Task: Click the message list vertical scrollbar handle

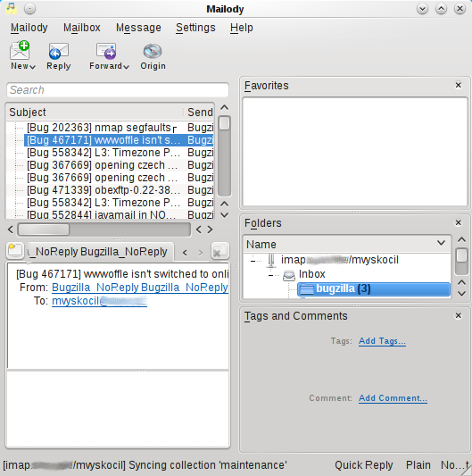Action: (224, 123)
